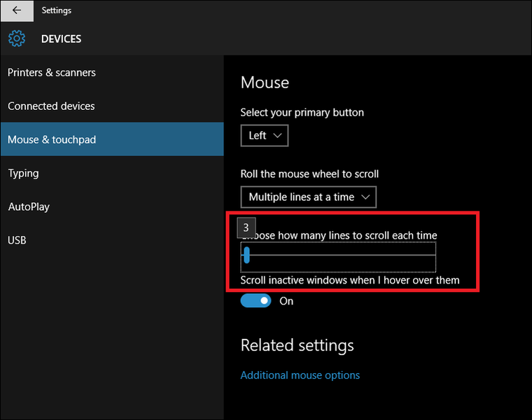
Task: Click 'Roll the mouse wheel to scroll' label
Action: click(x=309, y=174)
